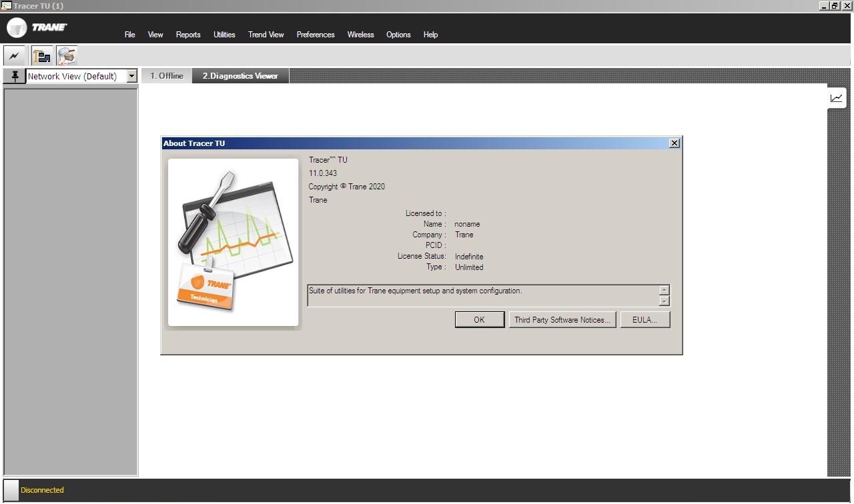Click the Tracer TU icon in the title bar
854x504 pixels.
[x=5, y=5]
